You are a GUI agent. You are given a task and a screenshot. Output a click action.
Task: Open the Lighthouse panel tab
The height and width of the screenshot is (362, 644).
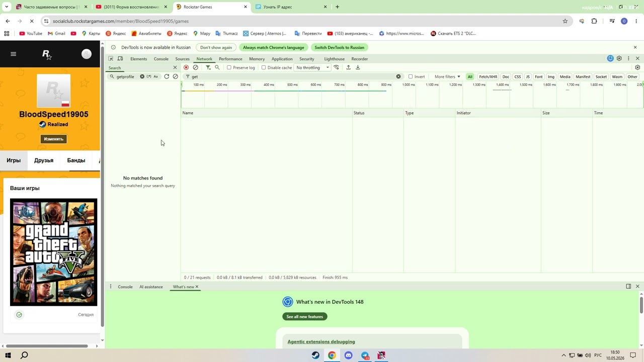tap(335, 59)
